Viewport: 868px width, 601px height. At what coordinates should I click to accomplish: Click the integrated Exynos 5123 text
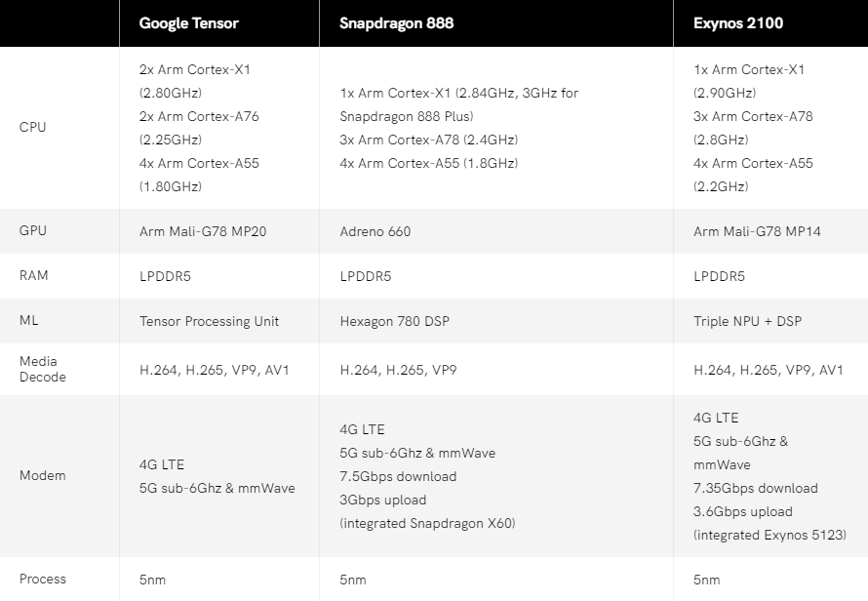click(769, 535)
